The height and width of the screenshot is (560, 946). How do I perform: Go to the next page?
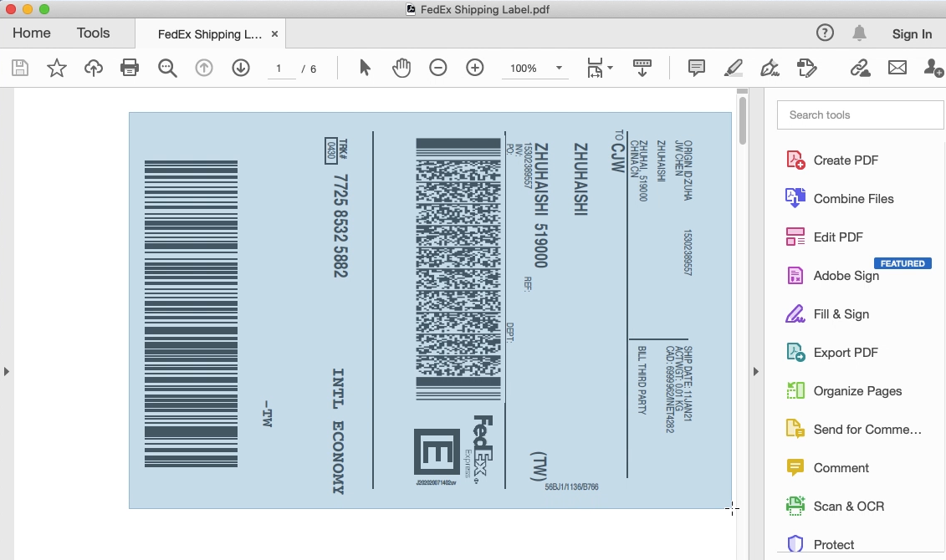[241, 68]
